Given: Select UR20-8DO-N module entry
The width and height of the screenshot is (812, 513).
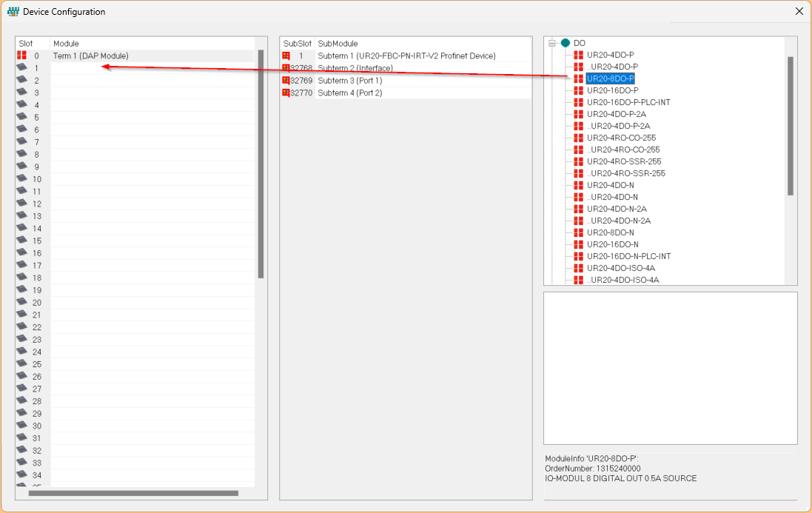Looking at the screenshot, I should click(610, 232).
